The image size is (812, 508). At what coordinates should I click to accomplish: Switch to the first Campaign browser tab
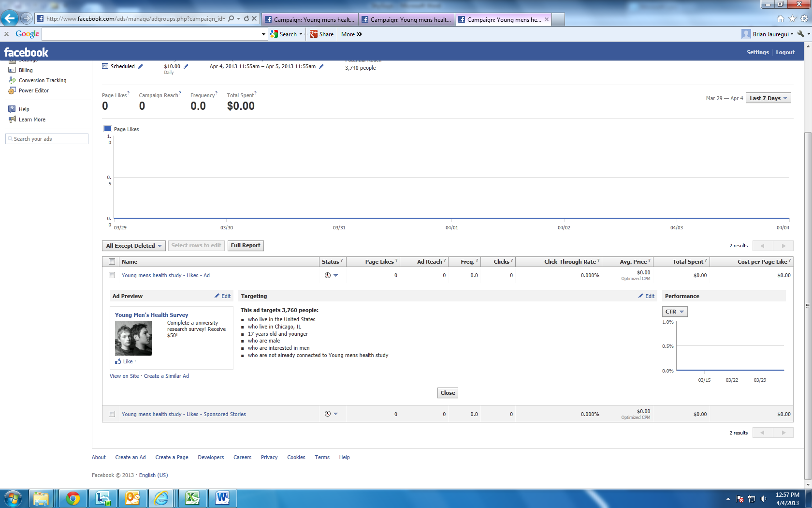(310, 19)
